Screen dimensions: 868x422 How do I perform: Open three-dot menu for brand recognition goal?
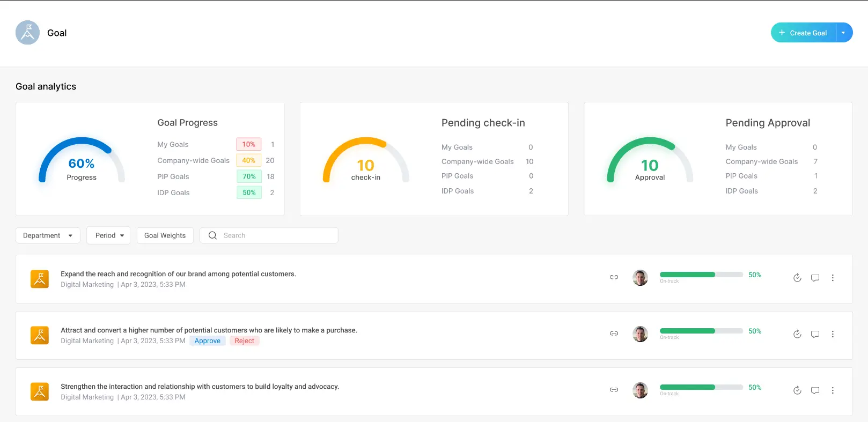click(x=833, y=278)
